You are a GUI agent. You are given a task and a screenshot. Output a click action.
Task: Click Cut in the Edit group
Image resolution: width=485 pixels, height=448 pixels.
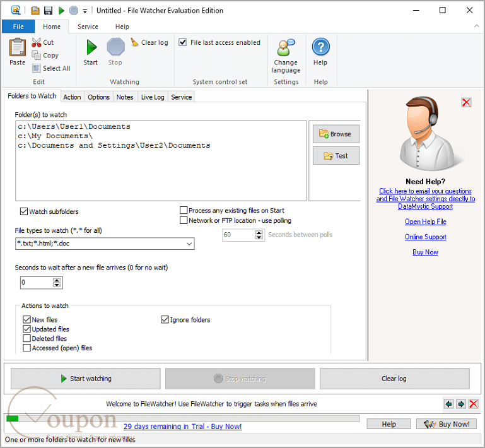click(x=43, y=42)
